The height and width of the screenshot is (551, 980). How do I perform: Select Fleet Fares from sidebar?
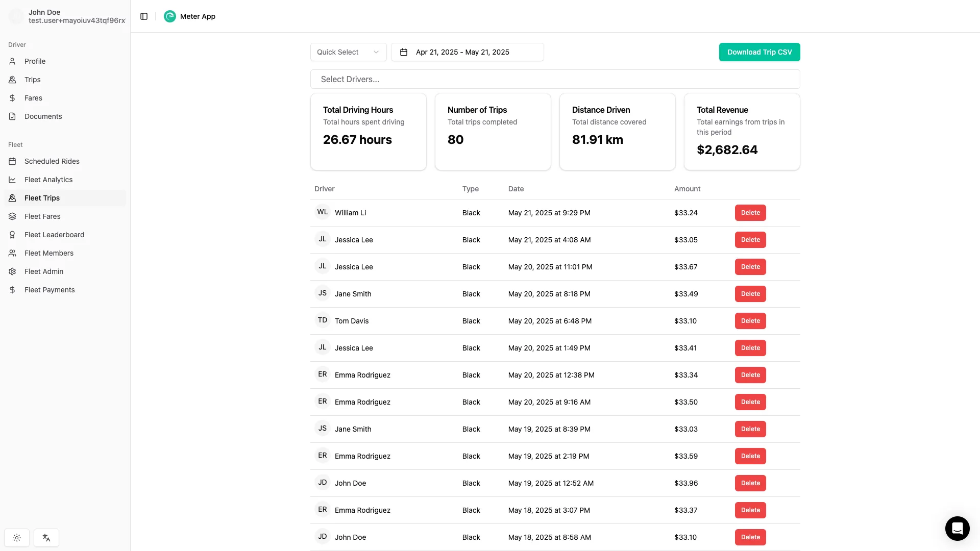click(x=42, y=216)
